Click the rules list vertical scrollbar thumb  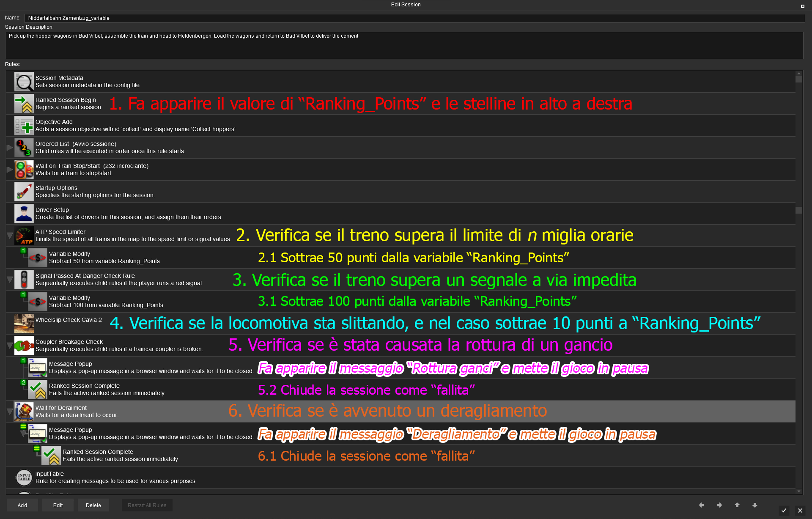point(798,79)
